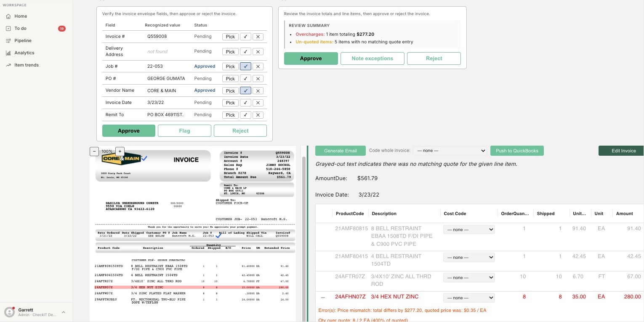Click Garrett's user avatar icon
This screenshot has height=322, width=644.
click(x=9, y=312)
